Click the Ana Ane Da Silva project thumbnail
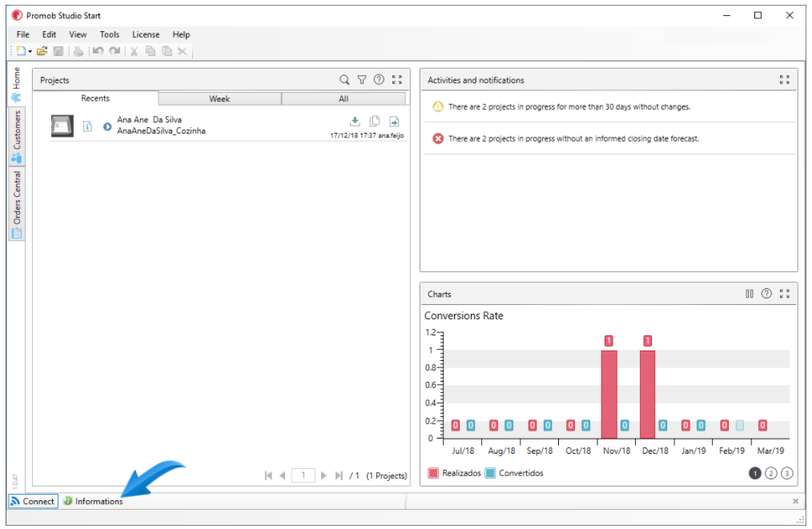 62,126
